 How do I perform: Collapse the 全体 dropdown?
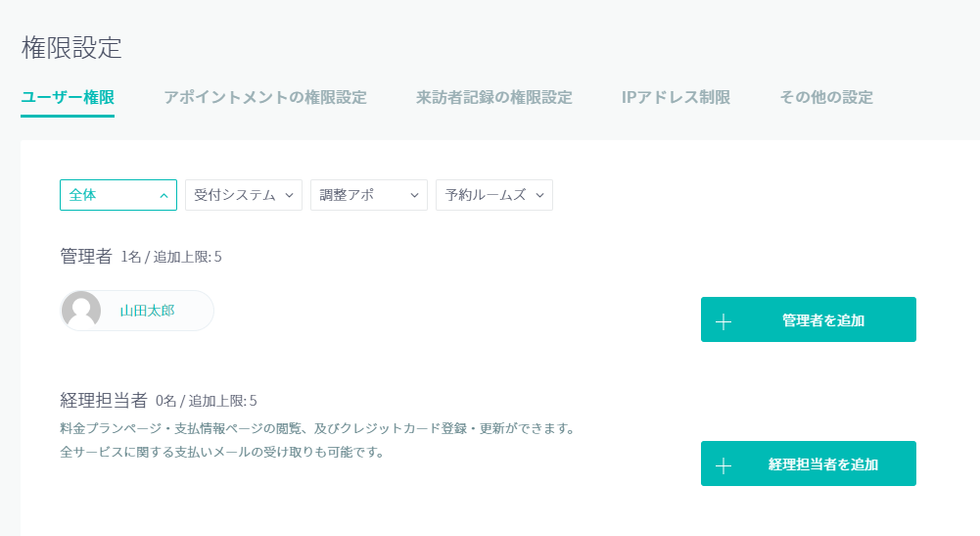(118, 195)
